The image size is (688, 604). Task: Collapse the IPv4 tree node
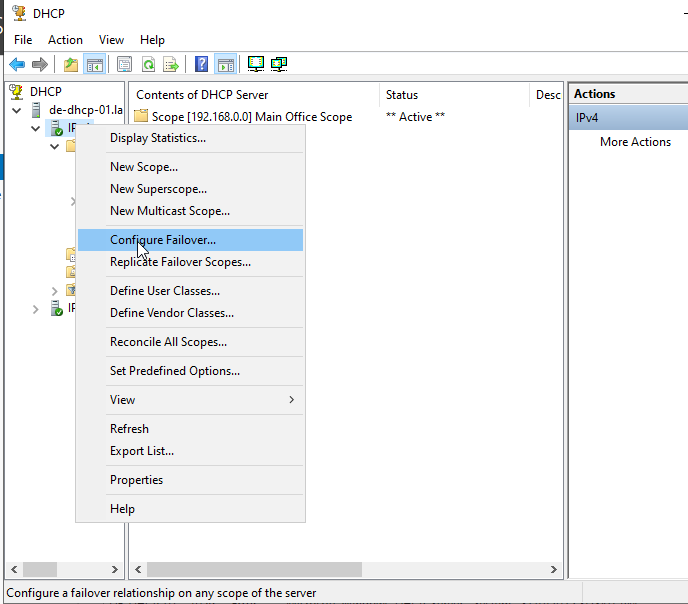[x=36, y=128]
